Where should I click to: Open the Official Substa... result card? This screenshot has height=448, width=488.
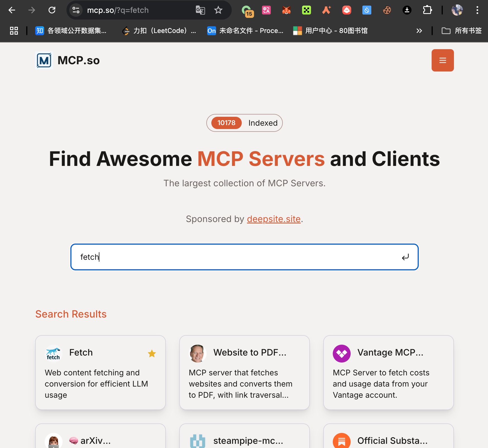(389, 436)
